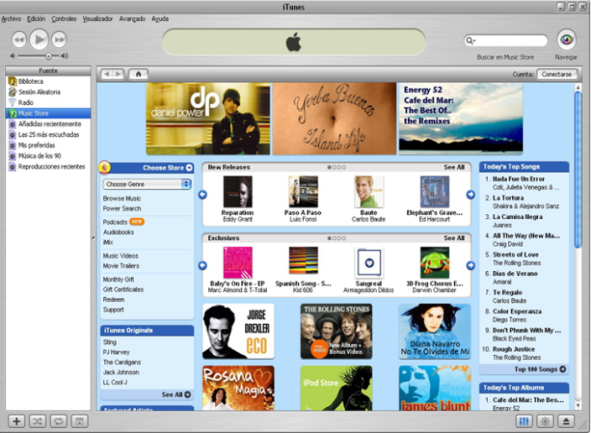Click See All in Exclusives
The image size is (591, 433).
tap(454, 238)
